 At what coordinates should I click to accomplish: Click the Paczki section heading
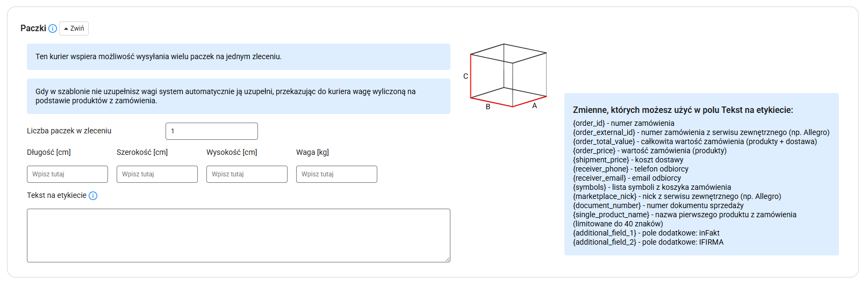[33, 28]
